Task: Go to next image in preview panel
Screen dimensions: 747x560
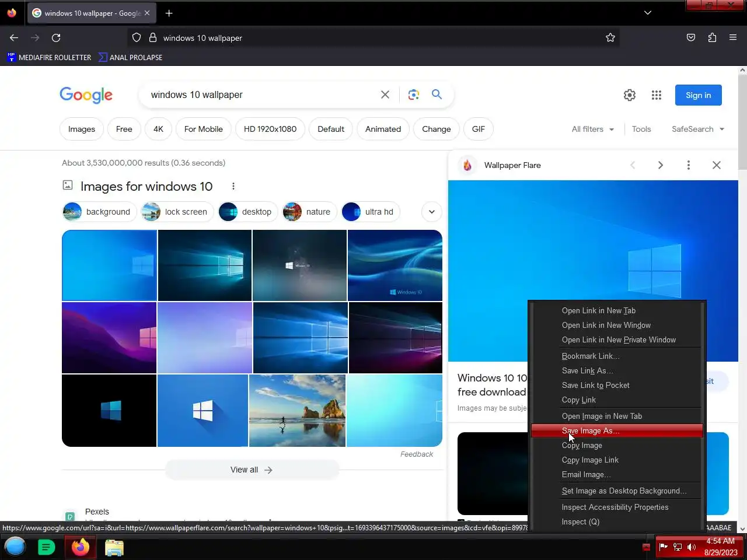Action: coord(661,165)
